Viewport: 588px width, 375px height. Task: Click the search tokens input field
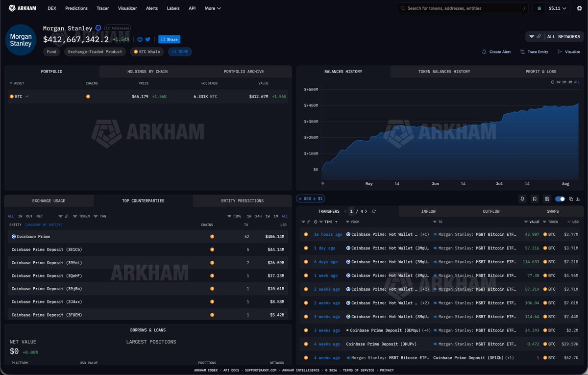click(x=463, y=8)
